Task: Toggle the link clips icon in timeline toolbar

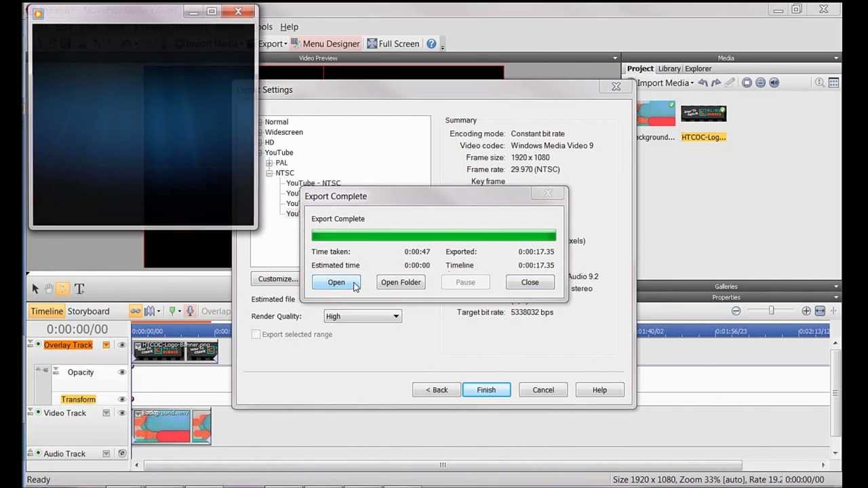Action: tap(135, 311)
